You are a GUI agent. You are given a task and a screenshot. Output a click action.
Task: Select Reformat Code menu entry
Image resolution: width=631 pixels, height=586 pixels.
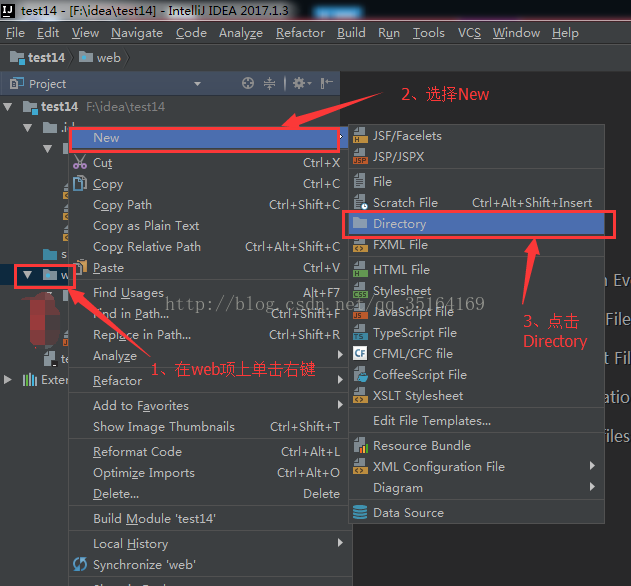pyautogui.click(x=208, y=452)
